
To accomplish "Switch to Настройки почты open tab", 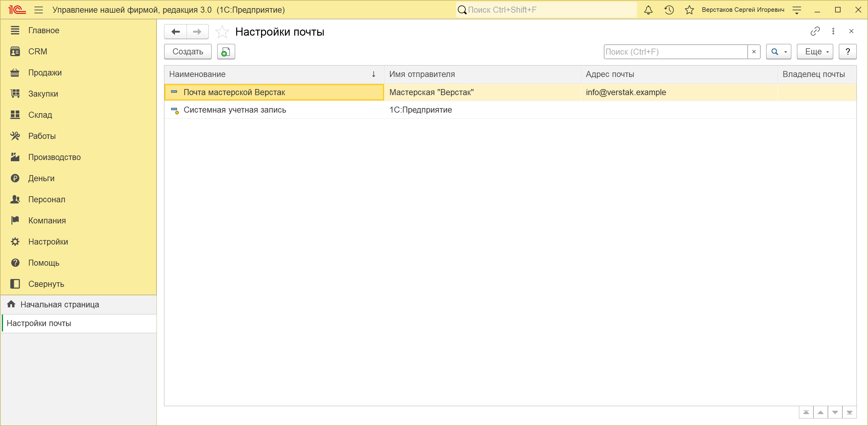I will (x=79, y=323).
